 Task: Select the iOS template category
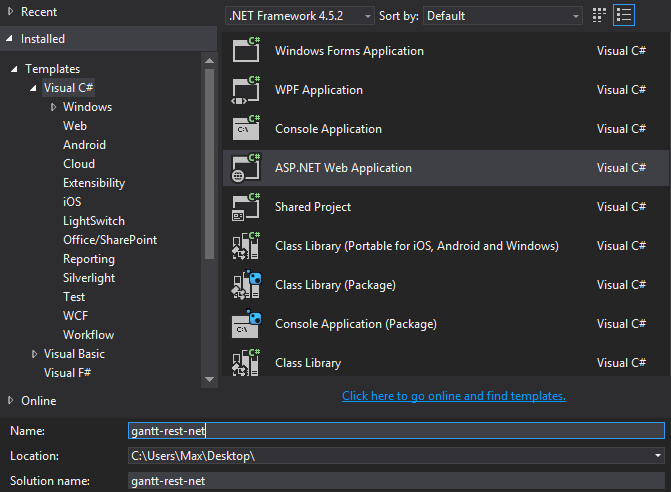tap(72, 202)
